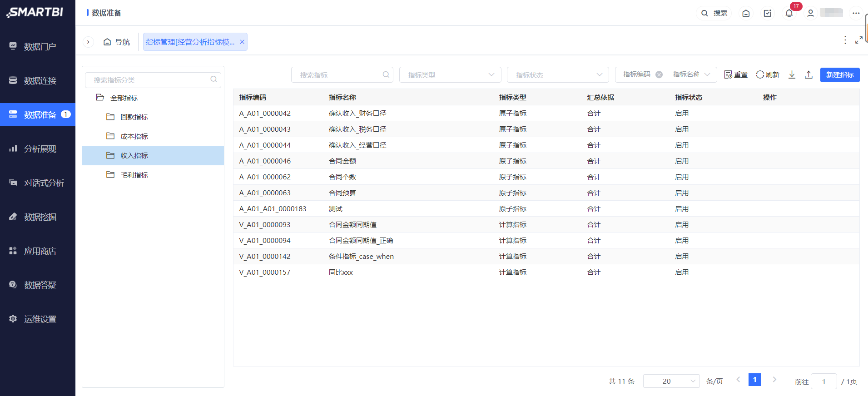Click the 指标名称 column header
Viewport: 868px width, 396px height.
[342, 97]
